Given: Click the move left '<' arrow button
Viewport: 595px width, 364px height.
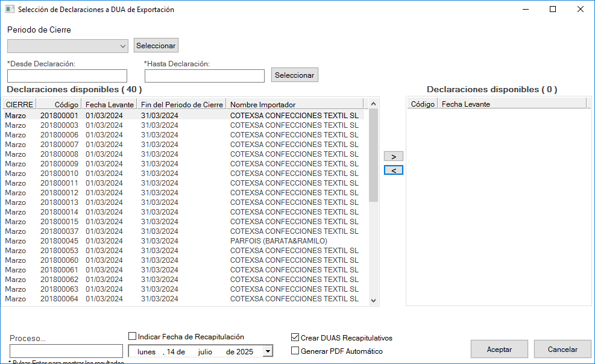Looking at the screenshot, I should pyautogui.click(x=393, y=171).
